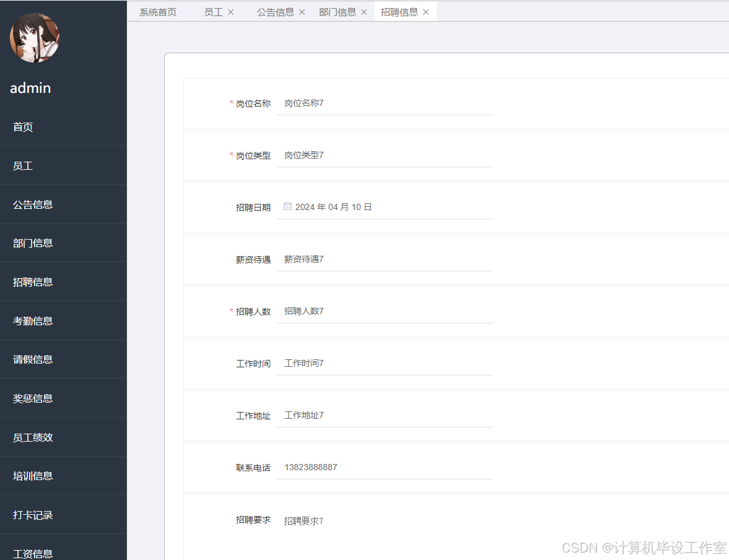Click the admin avatar picture
The height and width of the screenshot is (560, 729).
coord(35,38)
